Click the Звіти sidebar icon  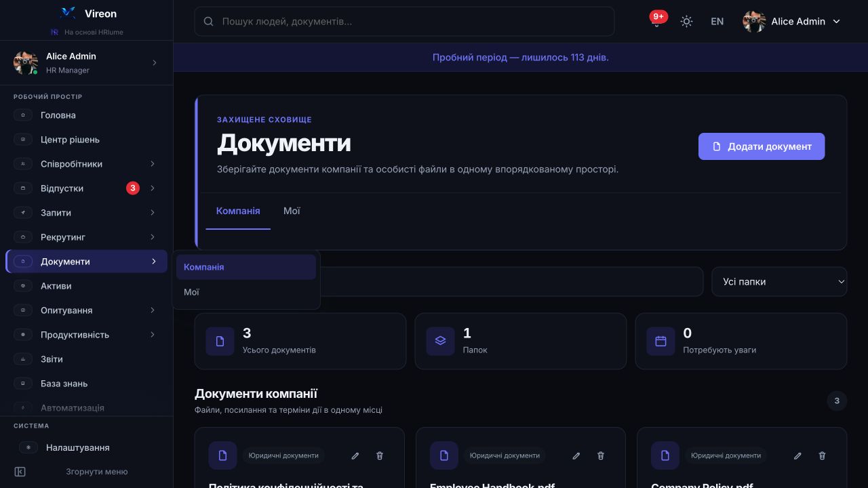coord(23,359)
